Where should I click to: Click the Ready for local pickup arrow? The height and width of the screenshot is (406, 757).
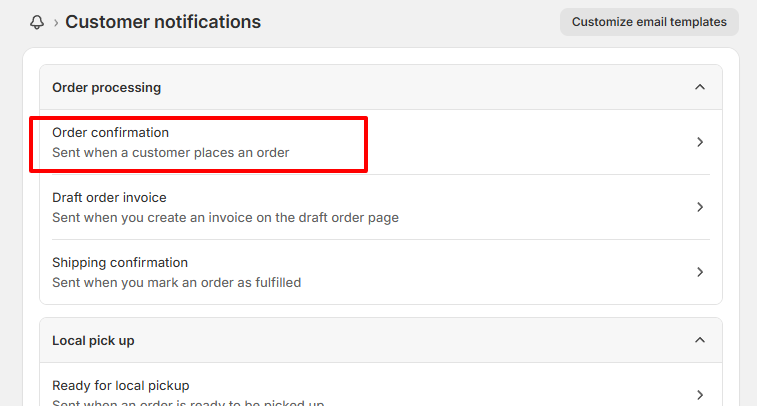(700, 395)
